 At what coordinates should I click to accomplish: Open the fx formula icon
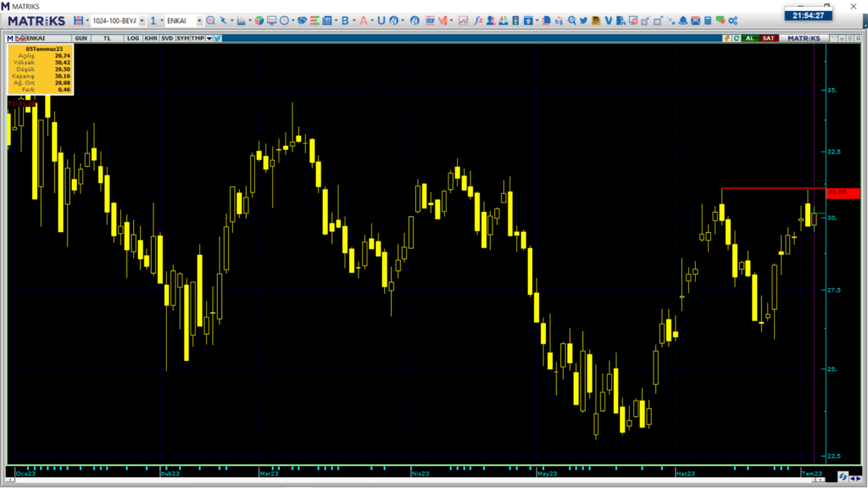pyautogui.click(x=479, y=20)
